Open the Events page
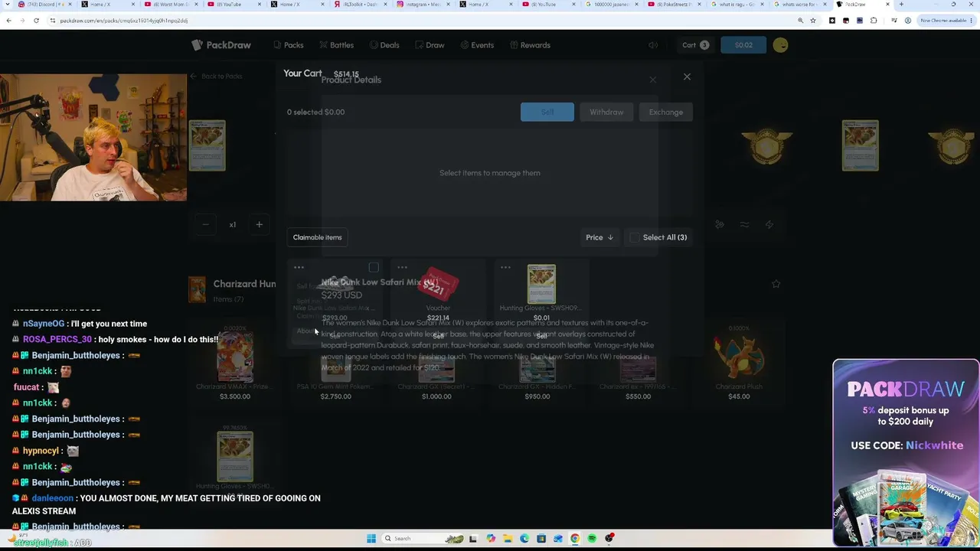980x551 pixels. [x=477, y=45]
